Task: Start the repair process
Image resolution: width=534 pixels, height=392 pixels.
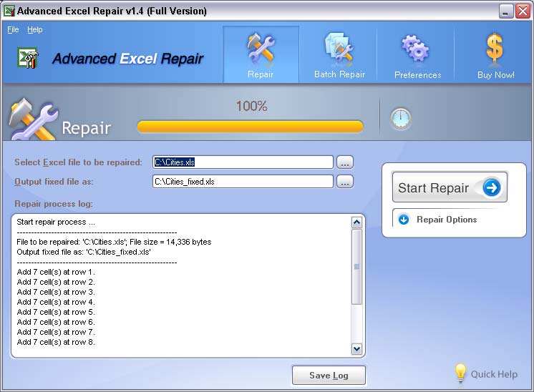Action: (x=450, y=187)
